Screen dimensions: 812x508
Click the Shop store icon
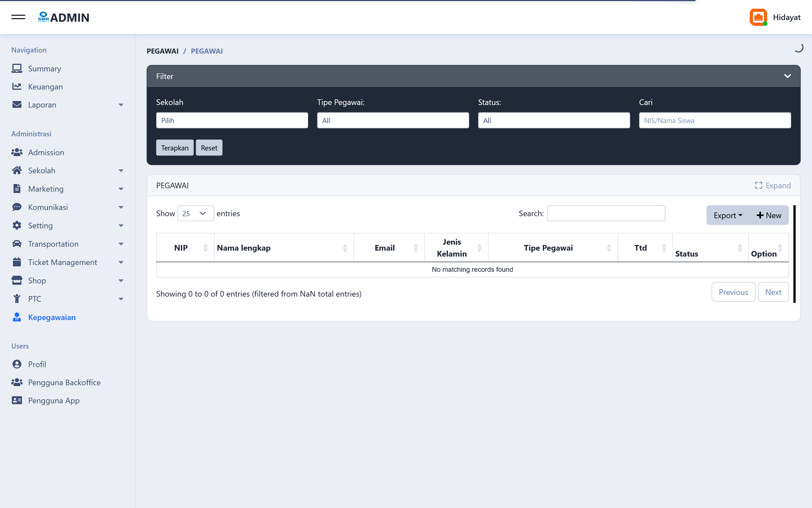point(17,281)
